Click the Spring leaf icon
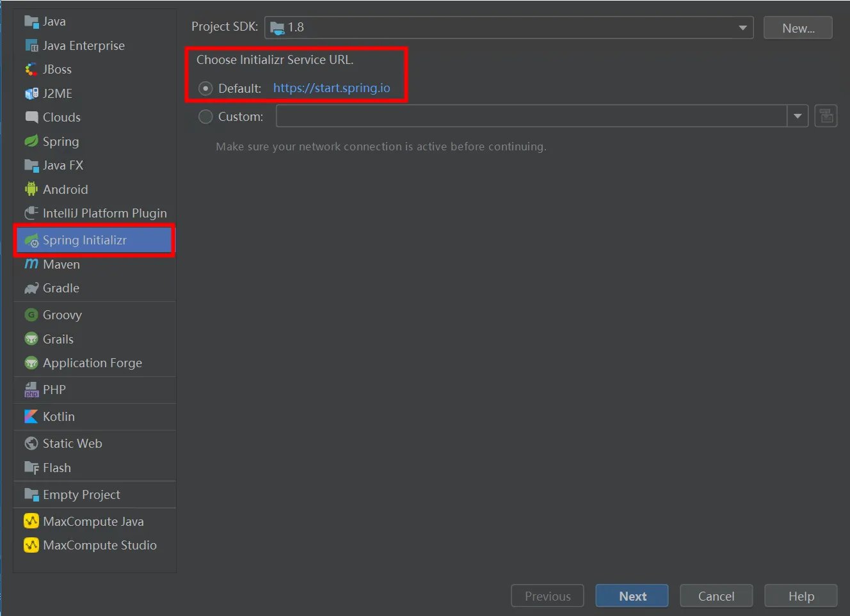 pyautogui.click(x=31, y=141)
